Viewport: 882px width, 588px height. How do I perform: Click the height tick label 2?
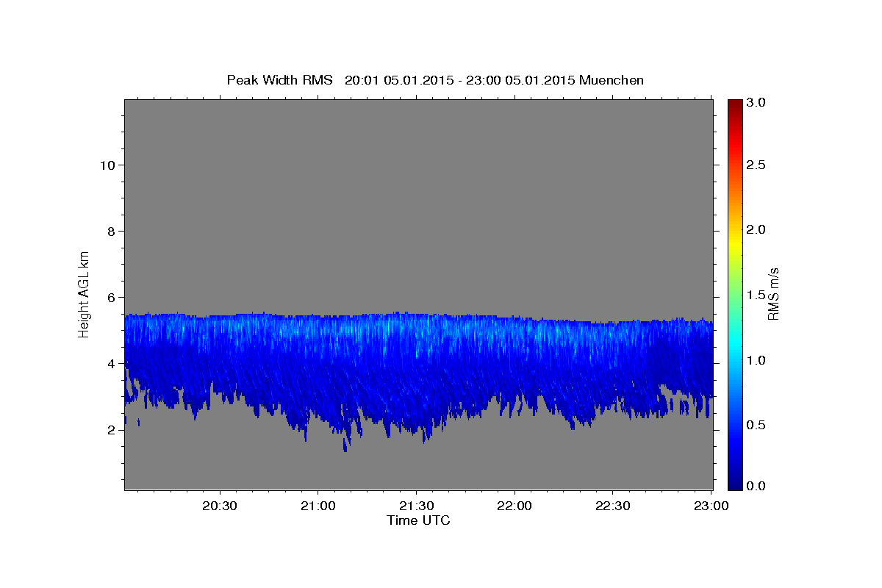[x=112, y=429]
